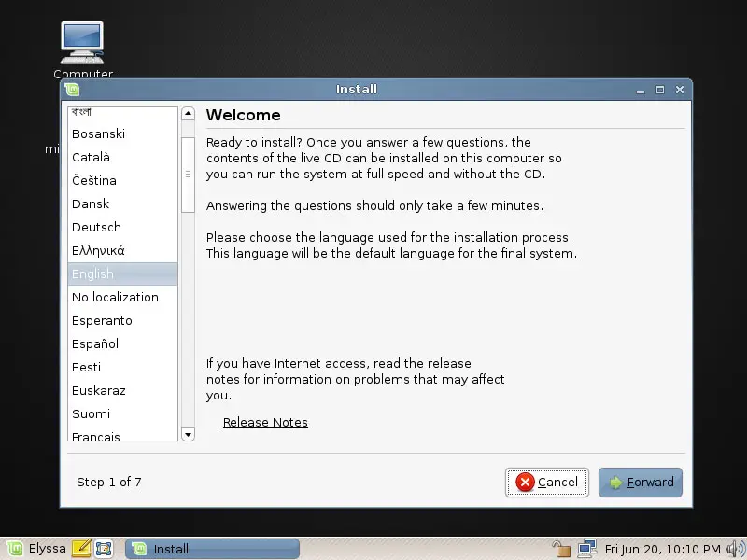Select Dansk language
The width and height of the screenshot is (747, 560).
pyautogui.click(x=122, y=203)
